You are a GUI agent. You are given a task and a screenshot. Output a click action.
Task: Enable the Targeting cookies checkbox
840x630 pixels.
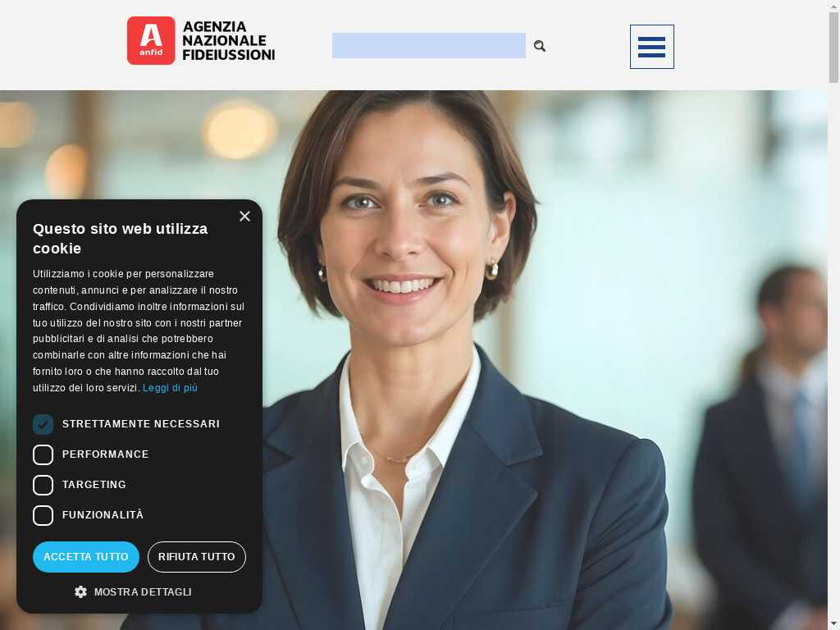pos(43,485)
